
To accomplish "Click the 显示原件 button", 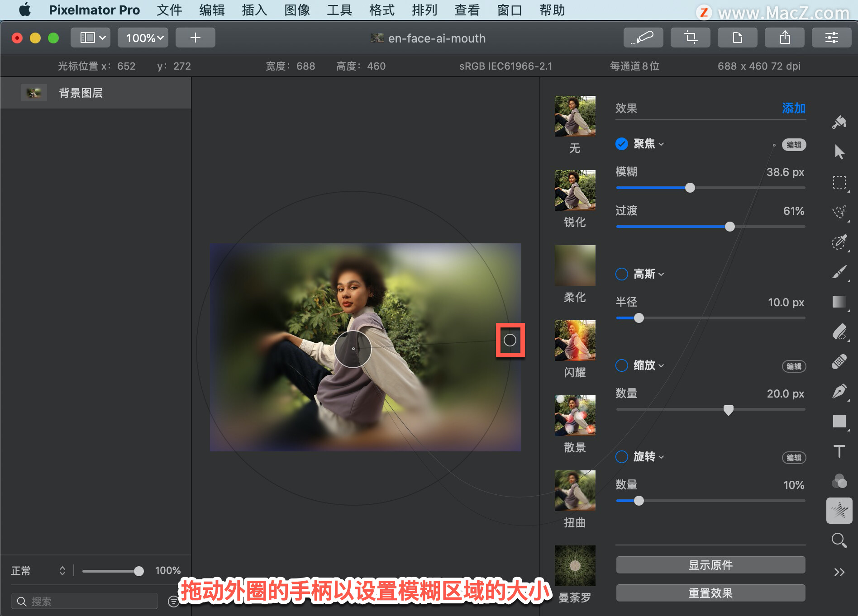I will [710, 565].
